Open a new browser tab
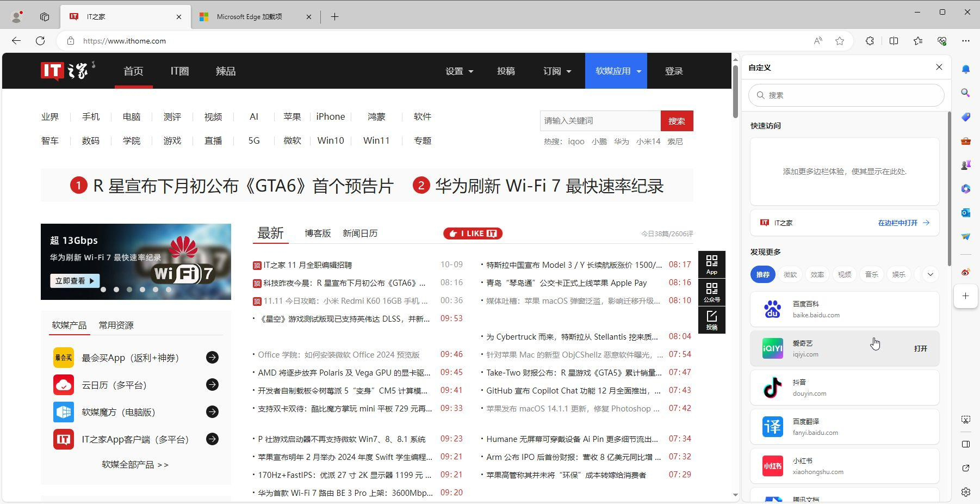The image size is (980, 504). (x=334, y=17)
